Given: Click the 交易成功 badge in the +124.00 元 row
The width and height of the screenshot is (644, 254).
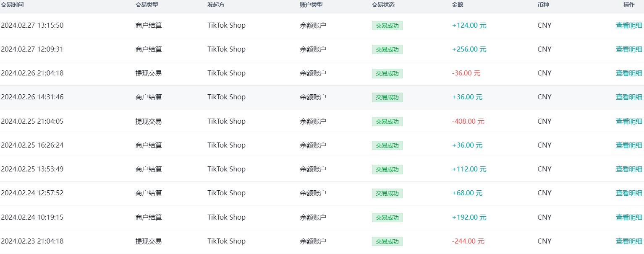Looking at the screenshot, I should (x=387, y=26).
